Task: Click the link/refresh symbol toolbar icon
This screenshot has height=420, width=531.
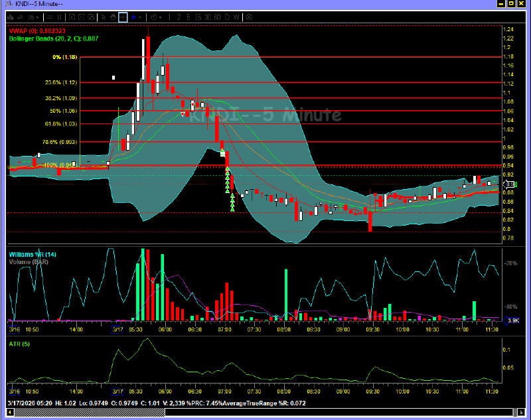Action: (21, 17)
